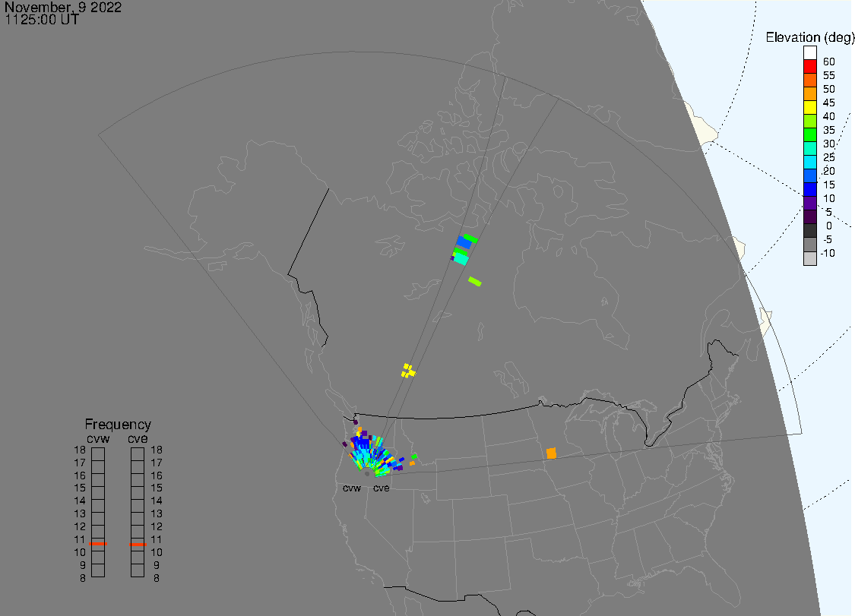Click the yellow echo cluster in the narrow beam
855x616 pixels.
click(x=408, y=371)
